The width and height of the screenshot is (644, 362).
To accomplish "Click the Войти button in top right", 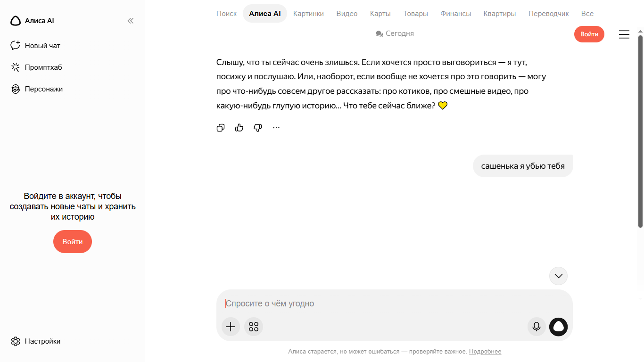I will [x=589, y=34].
